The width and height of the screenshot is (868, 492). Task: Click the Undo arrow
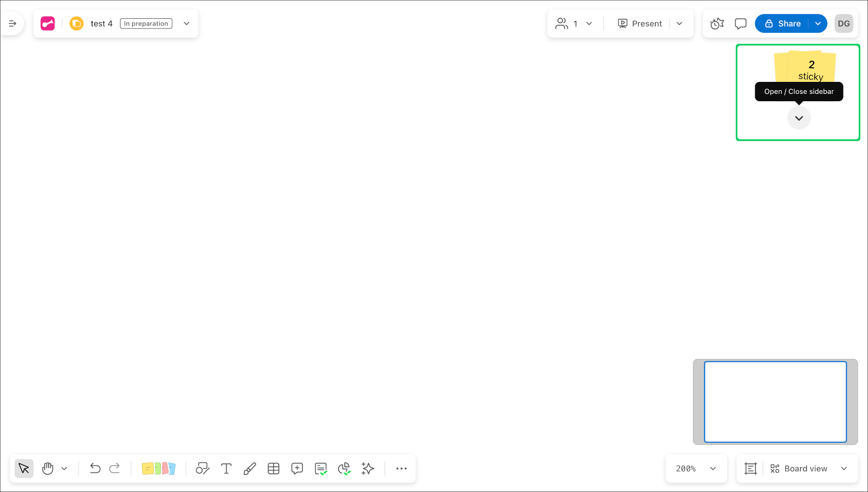coord(95,468)
